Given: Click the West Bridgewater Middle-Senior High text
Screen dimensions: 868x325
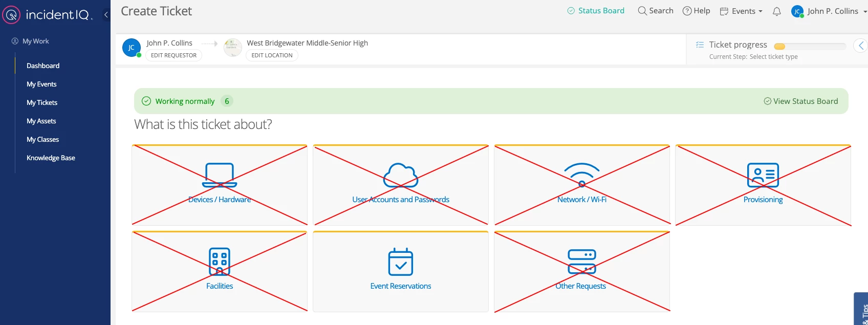Looking at the screenshot, I should point(307,43).
